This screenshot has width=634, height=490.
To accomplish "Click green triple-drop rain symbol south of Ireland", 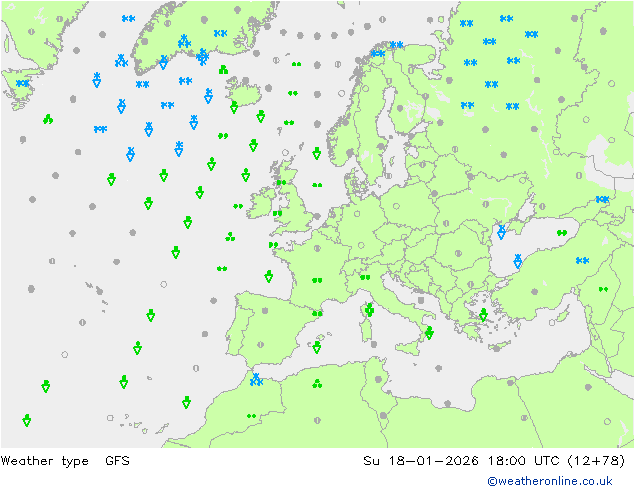I will coord(230,237).
